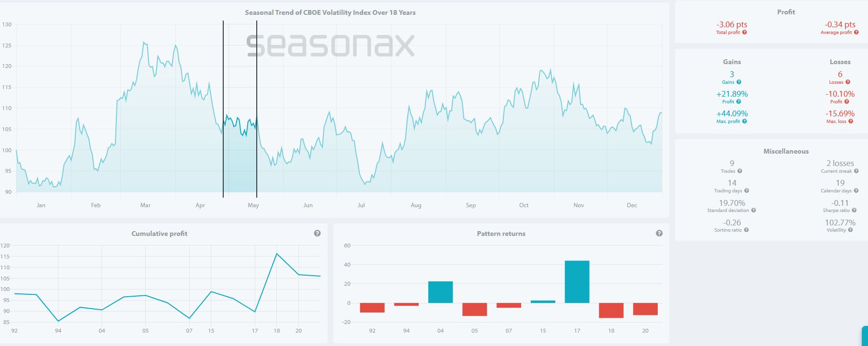Click the Dec label on the seasonal chart axis
This screenshot has width=868, height=346.
[x=632, y=205]
